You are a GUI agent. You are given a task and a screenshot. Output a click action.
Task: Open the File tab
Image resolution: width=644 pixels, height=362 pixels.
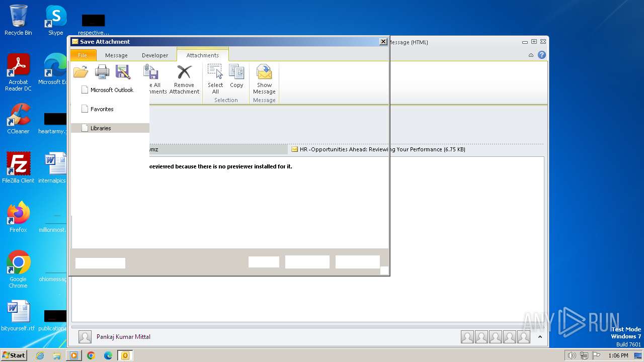pyautogui.click(x=83, y=55)
